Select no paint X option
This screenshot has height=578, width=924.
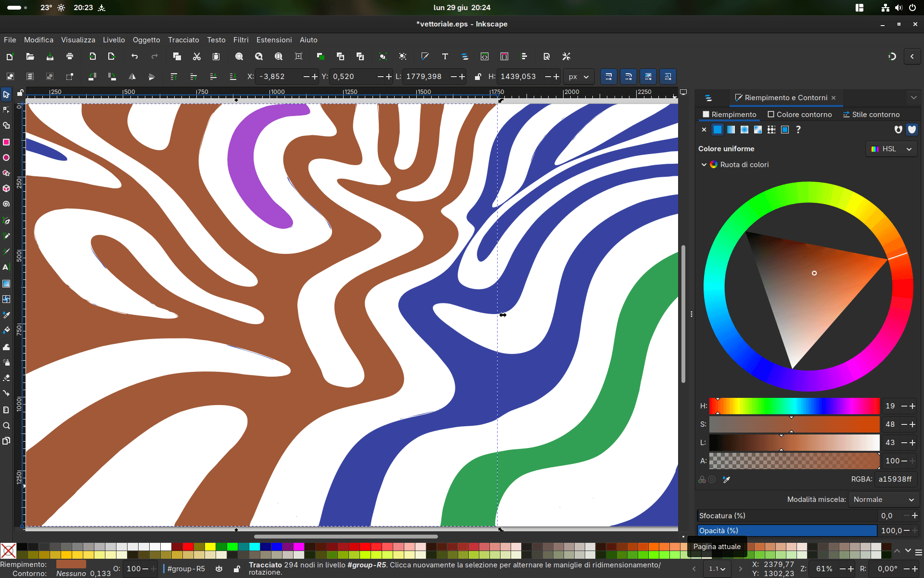[704, 130]
